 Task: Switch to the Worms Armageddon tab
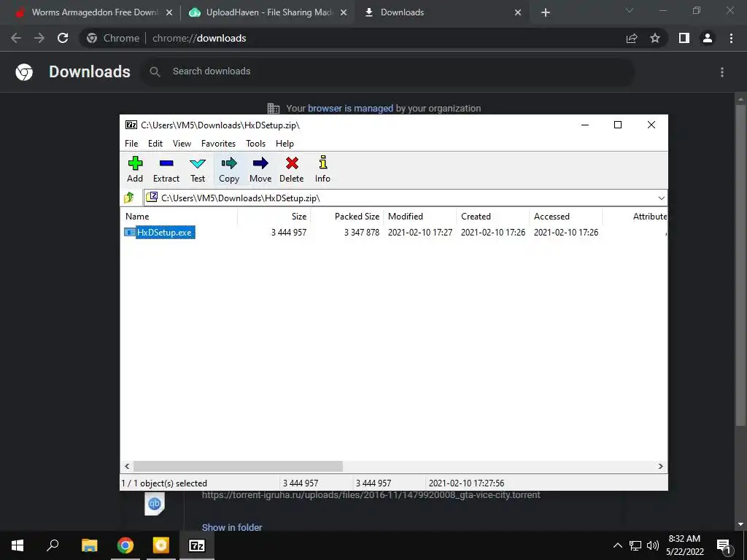[x=94, y=12]
